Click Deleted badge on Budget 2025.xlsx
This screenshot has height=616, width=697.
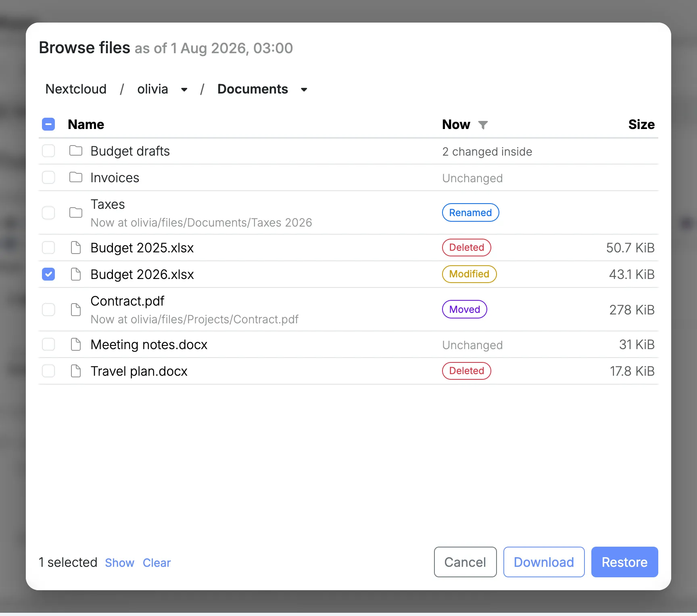466,248
